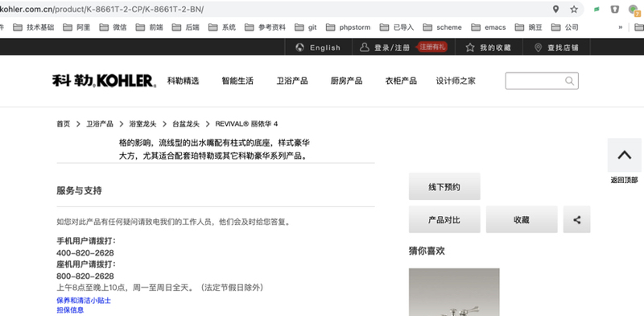Image resolution: width=644 pixels, height=316 pixels.
Task: Open the emacs bookmark folder
Action: click(489, 27)
